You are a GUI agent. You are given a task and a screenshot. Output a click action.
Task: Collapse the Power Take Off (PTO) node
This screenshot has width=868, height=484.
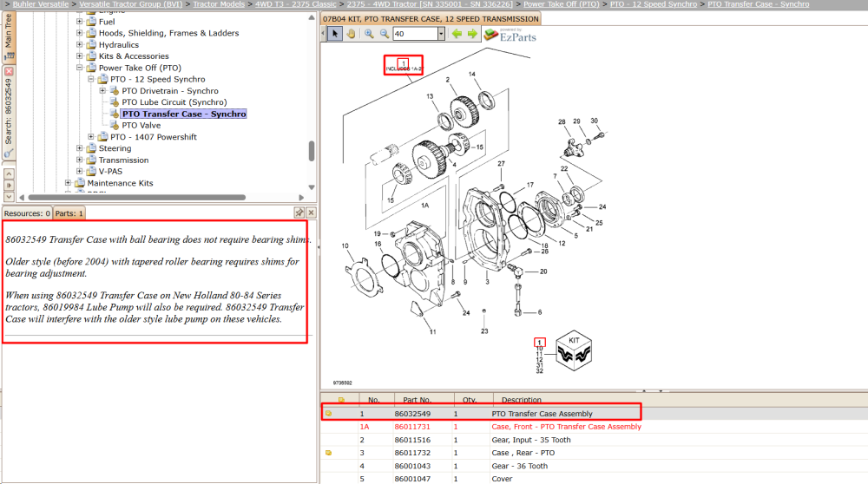tap(79, 68)
